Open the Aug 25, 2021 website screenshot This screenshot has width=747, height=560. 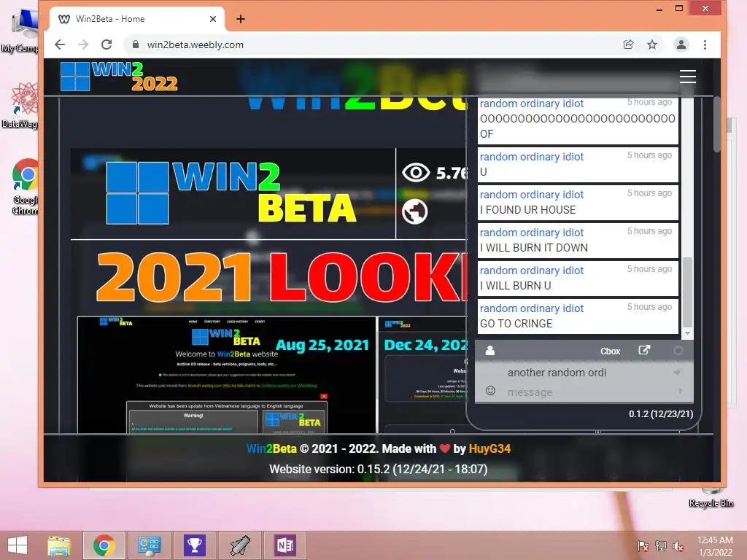pyautogui.click(x=227, y=375)
